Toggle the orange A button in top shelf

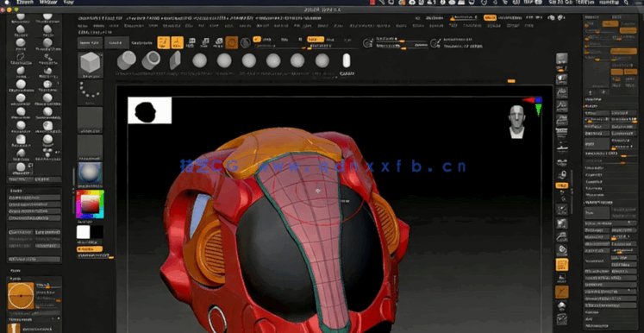(257, 40)
